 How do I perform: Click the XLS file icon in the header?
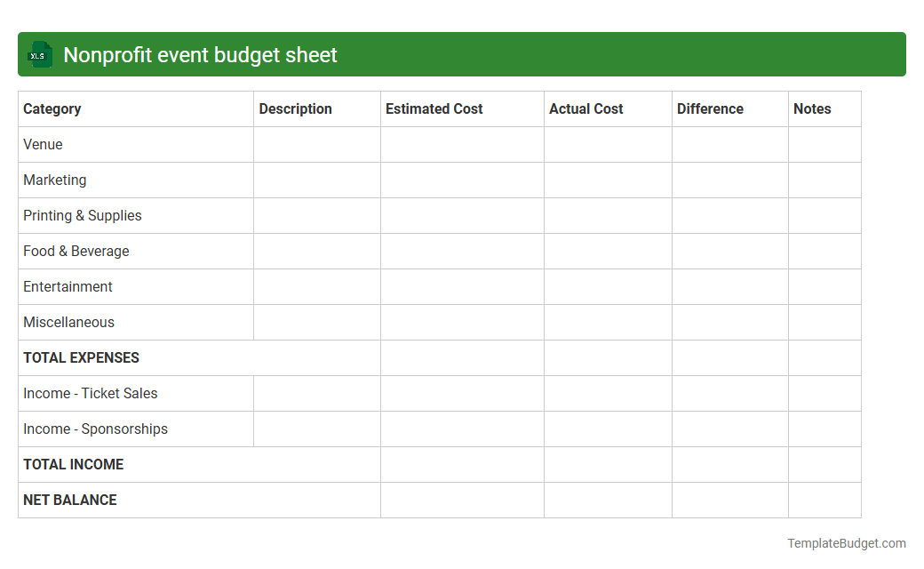click(39, 54)
